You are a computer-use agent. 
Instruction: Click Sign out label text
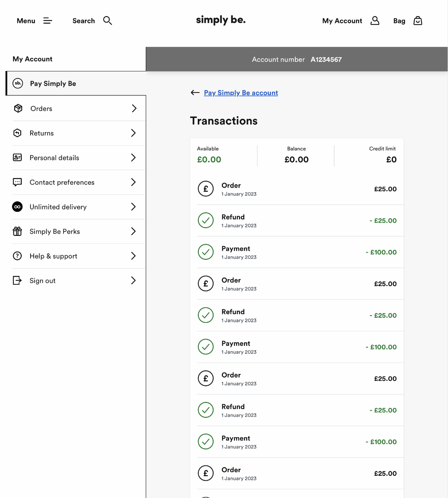(43, 281)
